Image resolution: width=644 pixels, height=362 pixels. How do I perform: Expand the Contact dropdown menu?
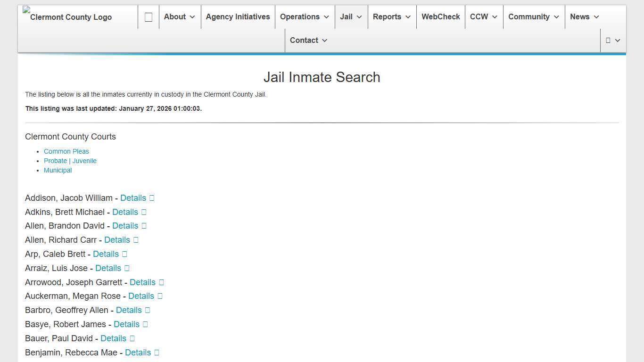click(x=308, y=40)
